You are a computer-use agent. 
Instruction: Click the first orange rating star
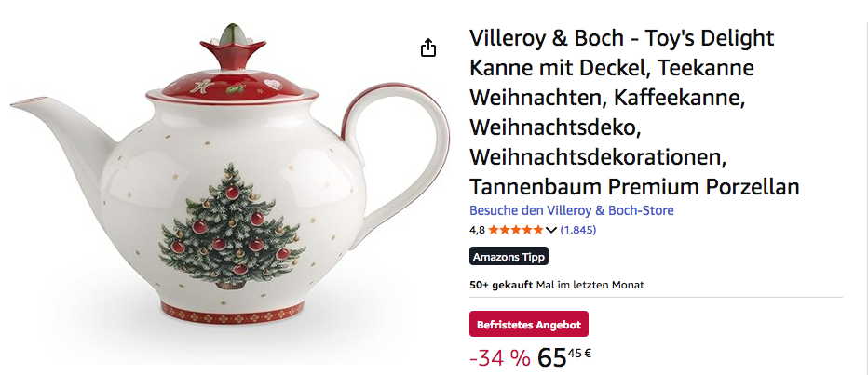pos(494,230)
